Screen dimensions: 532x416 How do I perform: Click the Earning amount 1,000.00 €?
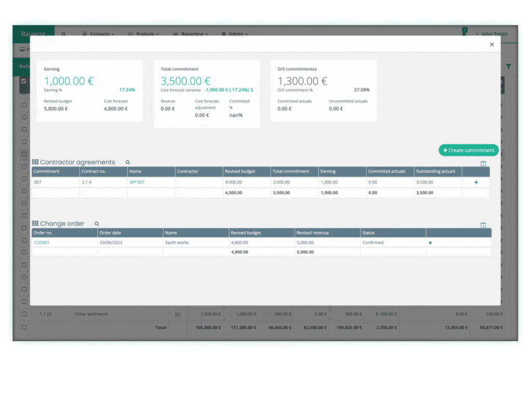pos(69,81)
